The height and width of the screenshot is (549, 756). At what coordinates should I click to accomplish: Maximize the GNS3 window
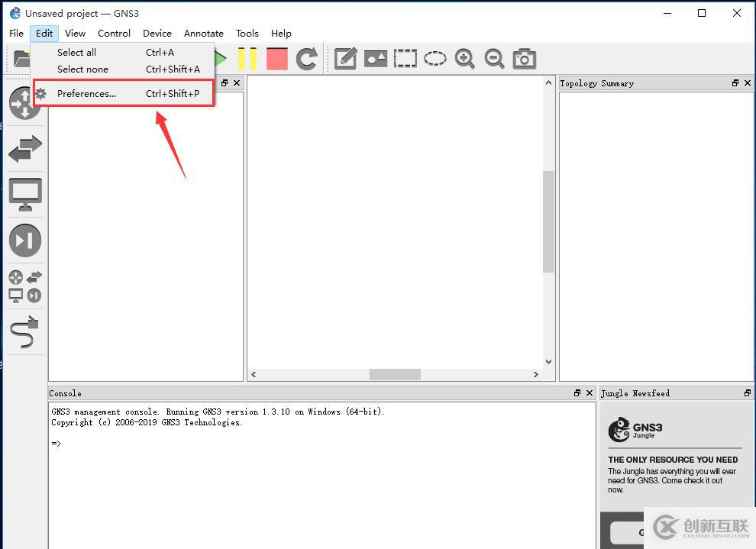click(x=702, y=13)
